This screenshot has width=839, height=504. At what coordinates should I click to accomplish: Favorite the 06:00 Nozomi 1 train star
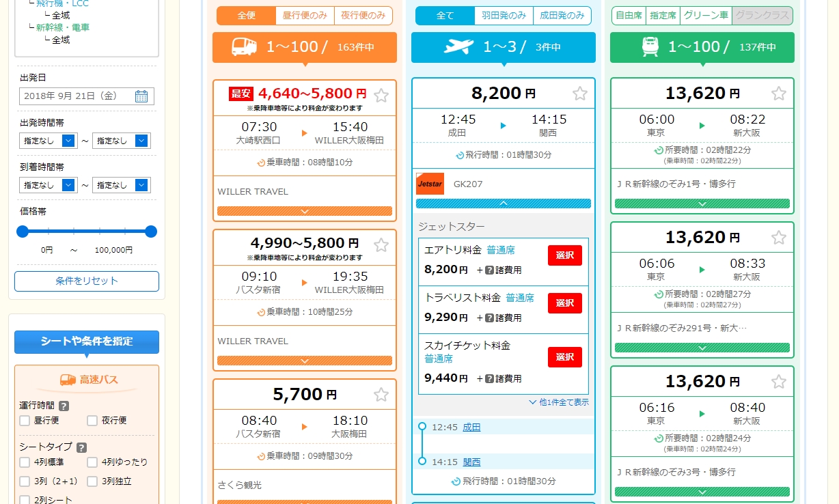[x=779, y=94]
